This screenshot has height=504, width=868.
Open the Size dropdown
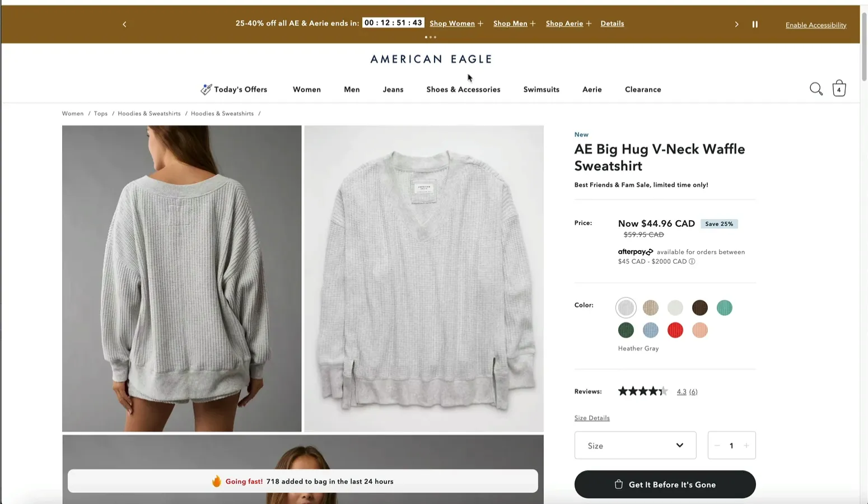point(636,445)
